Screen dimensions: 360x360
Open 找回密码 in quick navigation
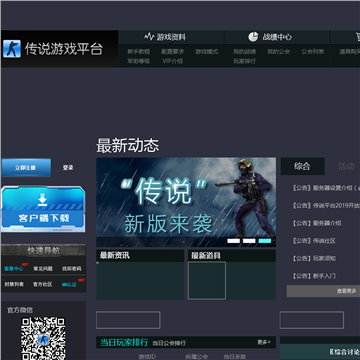click(x=71, y=269)
